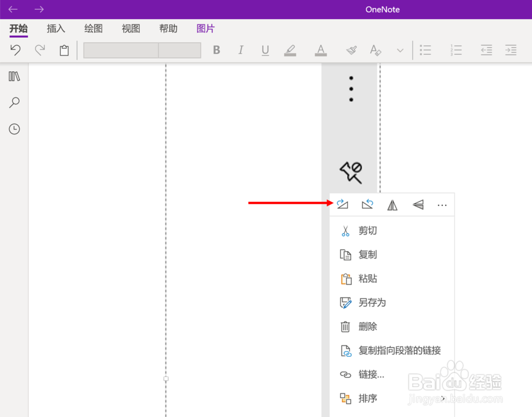Toggle bold formatting
This screenshot has height=417, width=532.
pyautogui.click(x=217, y=50)
